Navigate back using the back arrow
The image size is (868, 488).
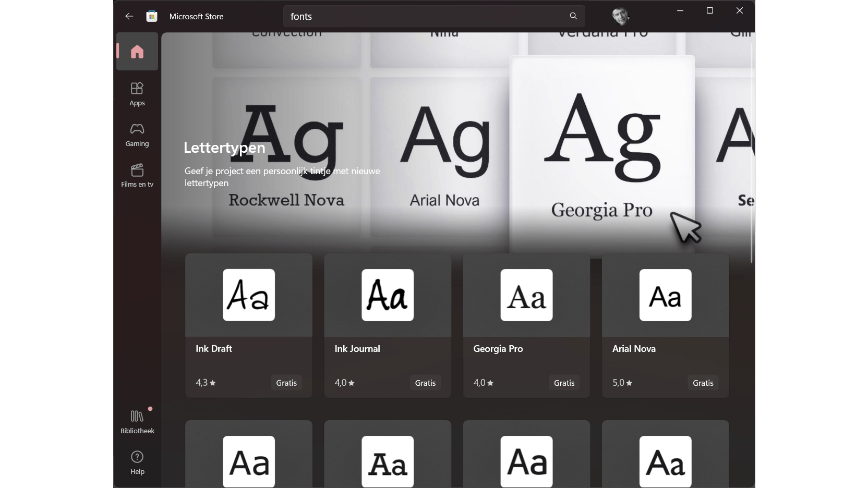[x=128, y=16]
